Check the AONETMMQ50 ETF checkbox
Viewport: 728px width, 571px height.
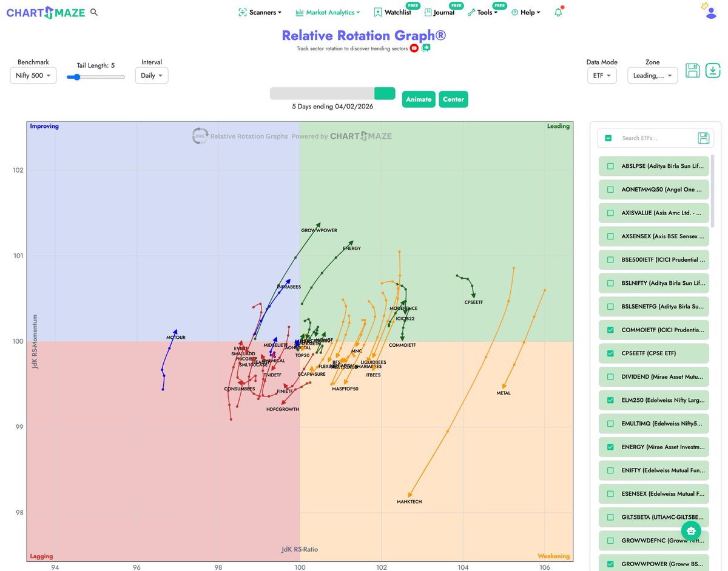point(610,190)
